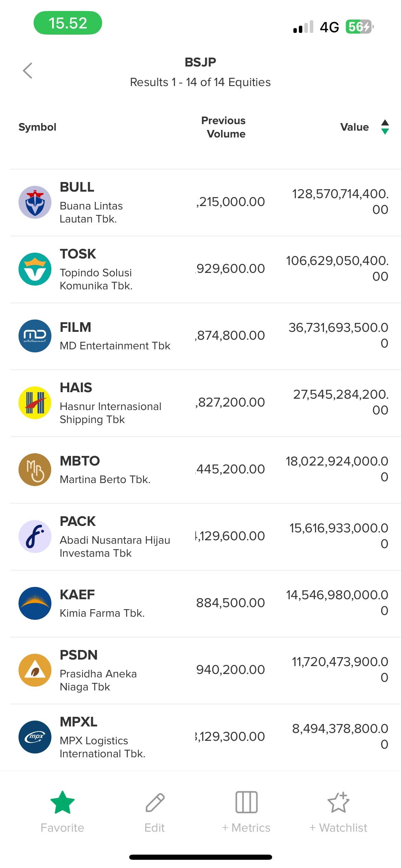Tap the PSDN orange logo
Viewport: 401px width, 868px height.
tap(35, 670)
